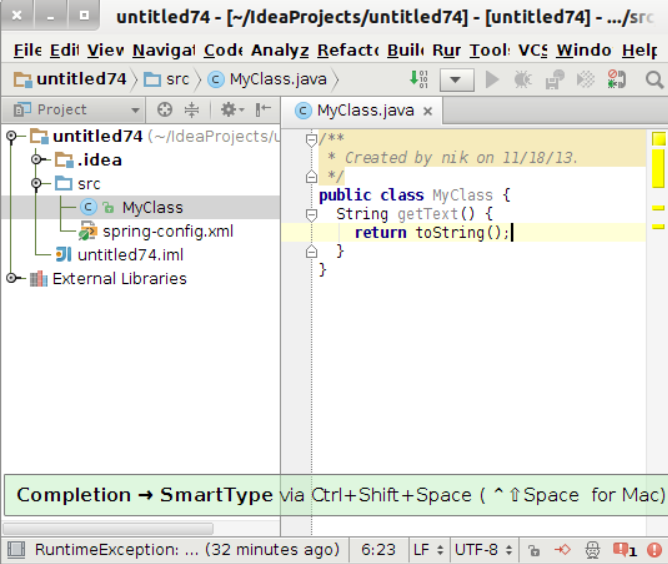
Task: Click the Run play button
Action: 492,80
